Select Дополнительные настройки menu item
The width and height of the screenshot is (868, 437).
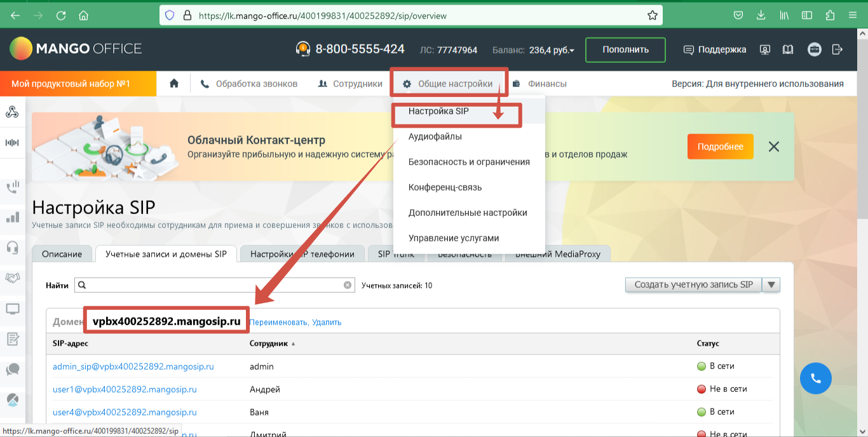[468, 213]
